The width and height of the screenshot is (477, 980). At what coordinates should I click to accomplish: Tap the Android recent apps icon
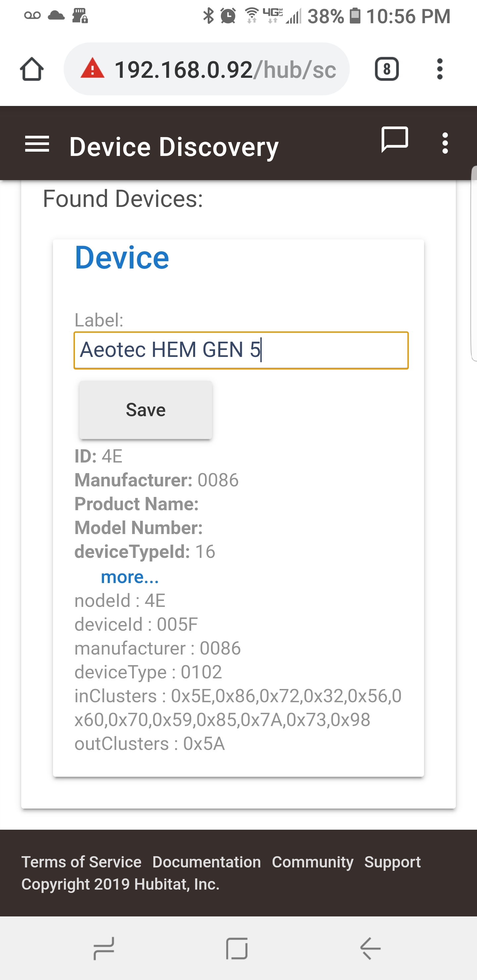coord(104,949)
